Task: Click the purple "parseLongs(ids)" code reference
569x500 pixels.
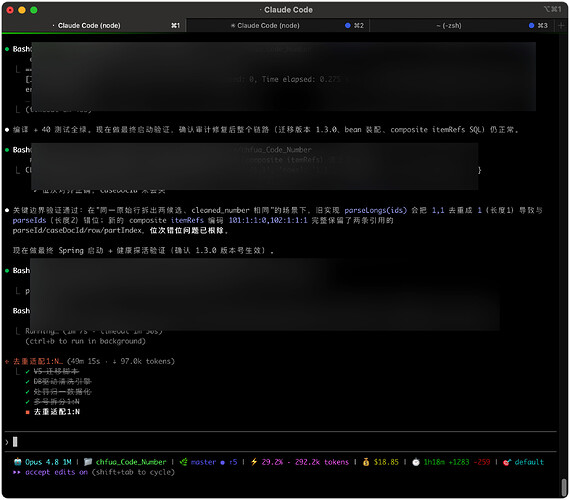Action: click(376, 210)
